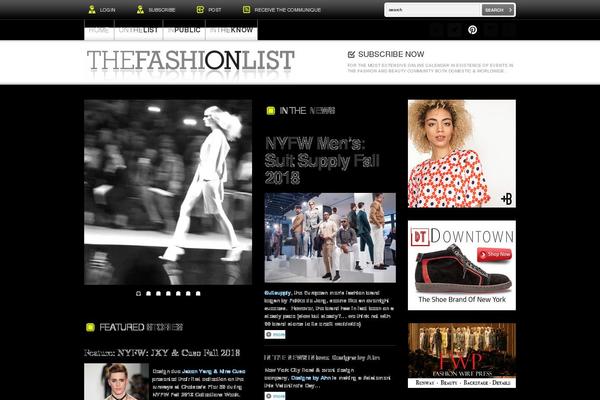
Task: Open the Fashion Wire Press banner
Action: pyautogui.click(x=462, y=356)
